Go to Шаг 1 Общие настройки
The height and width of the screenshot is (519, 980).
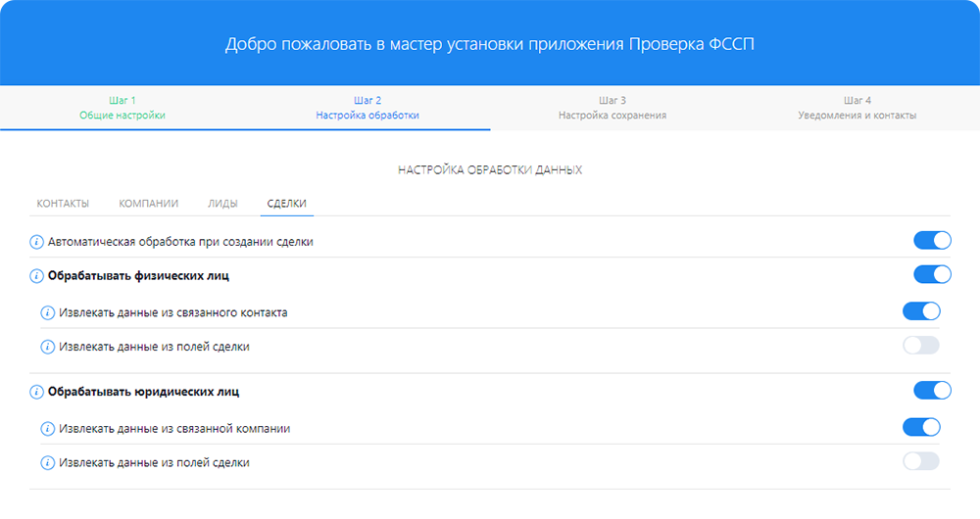tap(122, 108)
